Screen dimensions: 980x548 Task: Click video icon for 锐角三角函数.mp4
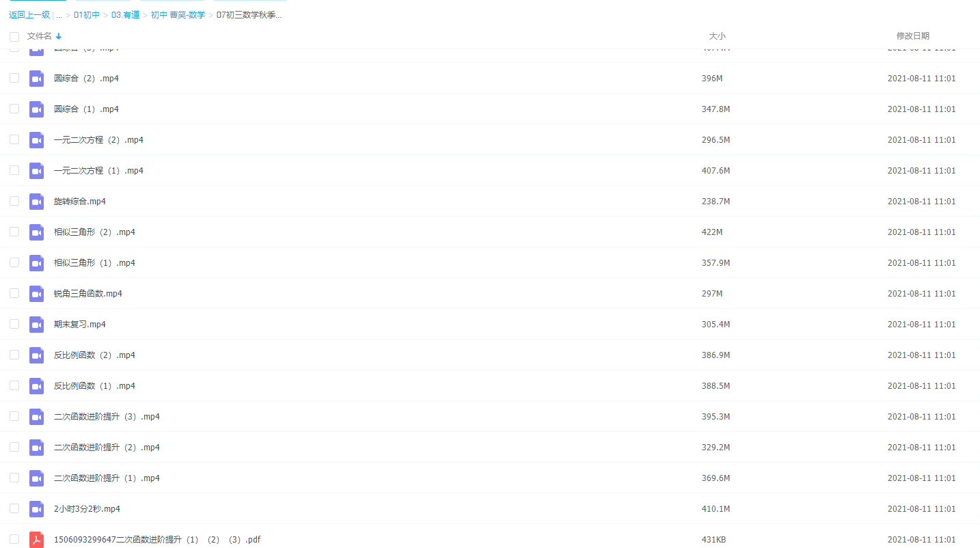36,294
